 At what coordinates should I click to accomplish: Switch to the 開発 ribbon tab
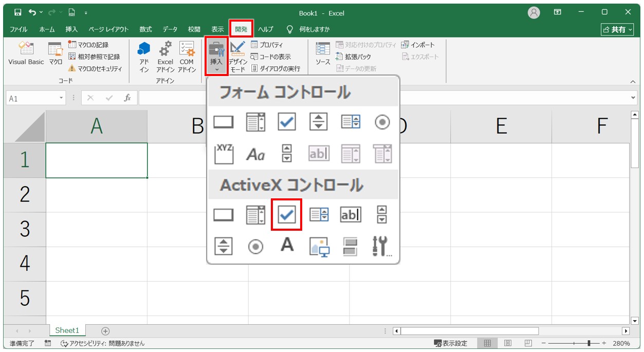tap(241, 29)
